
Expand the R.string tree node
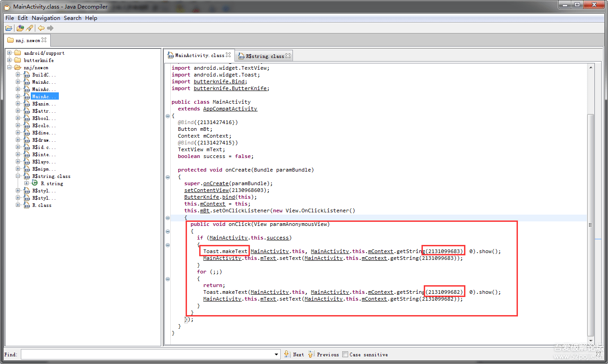(x=27, y=183)
